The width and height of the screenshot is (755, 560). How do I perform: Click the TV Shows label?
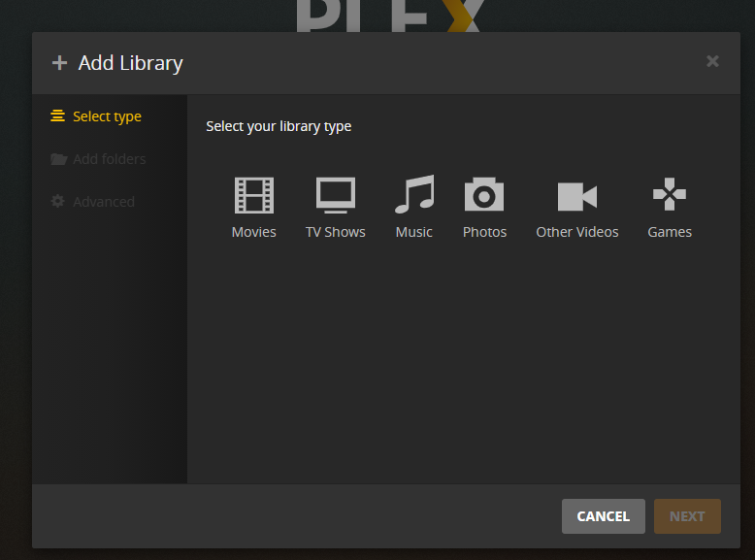point(336,232)
